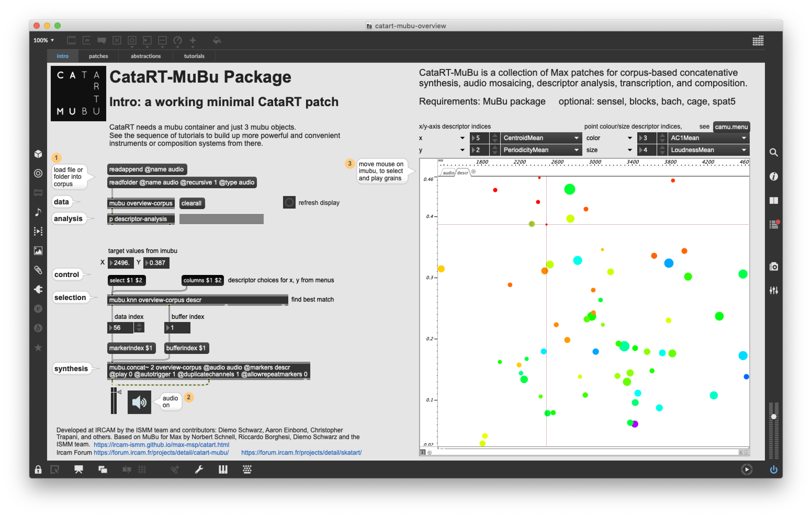The image size is (812, 517).
Task: Click the piano keys icon in bottom toolbar
Action: 223,469
